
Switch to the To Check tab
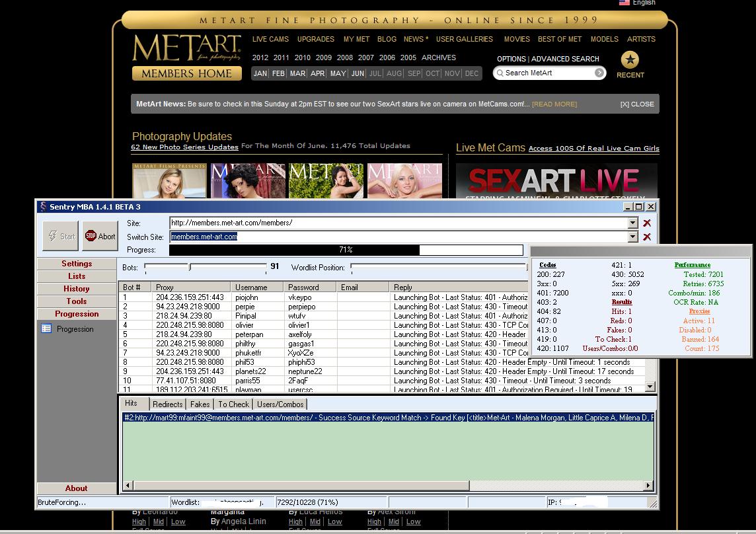coord(233,404)
